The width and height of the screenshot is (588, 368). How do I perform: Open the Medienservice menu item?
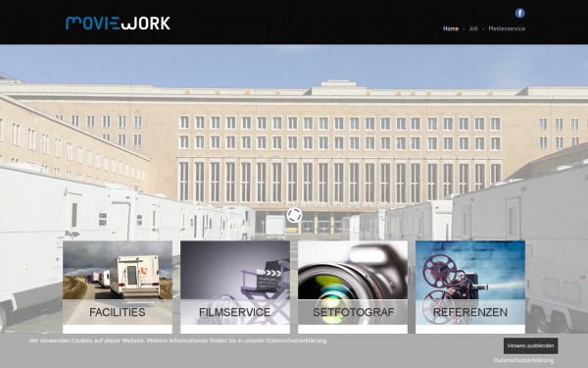pyautogui.click(x=507, y=28)
